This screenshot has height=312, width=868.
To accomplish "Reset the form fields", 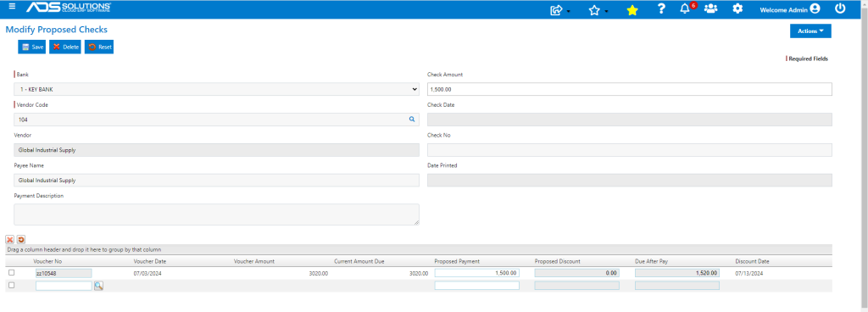I will [99, 47].
